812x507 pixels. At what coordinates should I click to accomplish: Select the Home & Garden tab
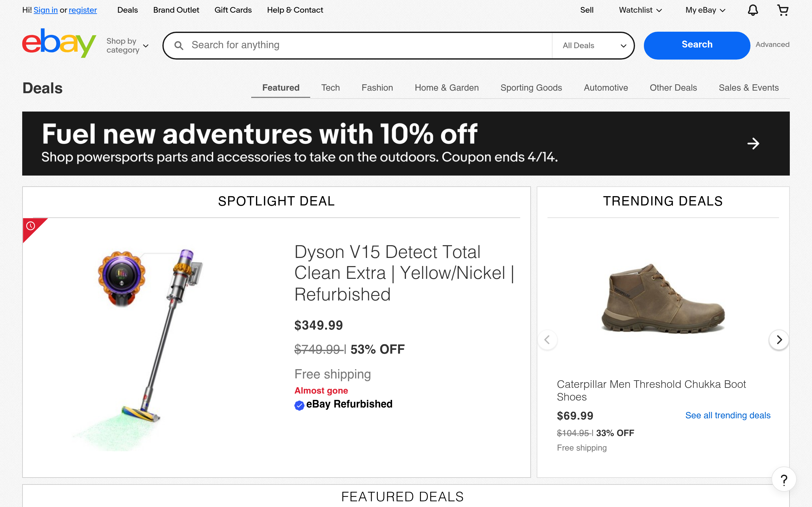click(x=446, y=88)
